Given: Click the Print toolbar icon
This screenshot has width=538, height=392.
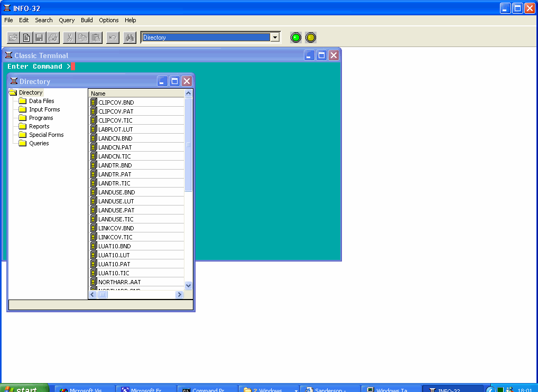Looking at the screenshot, I should [52, 38].
